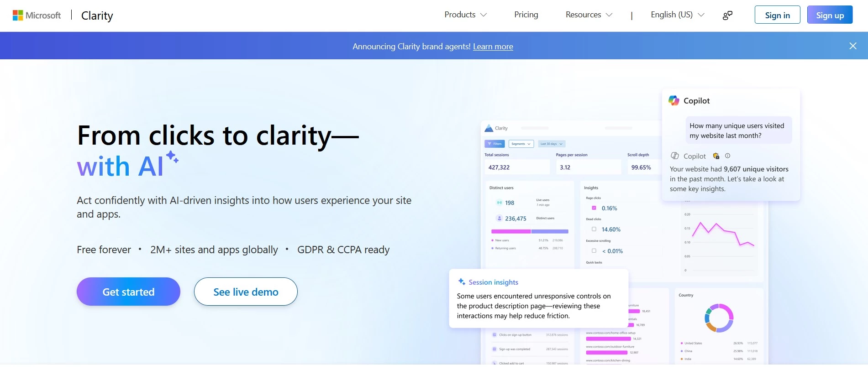The width and height of the screenshot is (868, 370).
Task: Click See live demo button
Action: point(246,292)
